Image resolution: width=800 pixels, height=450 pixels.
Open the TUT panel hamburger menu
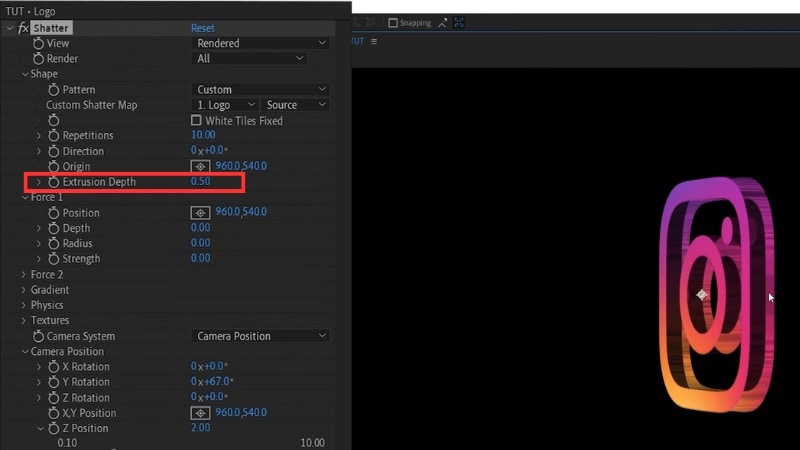tap(374, 41)
